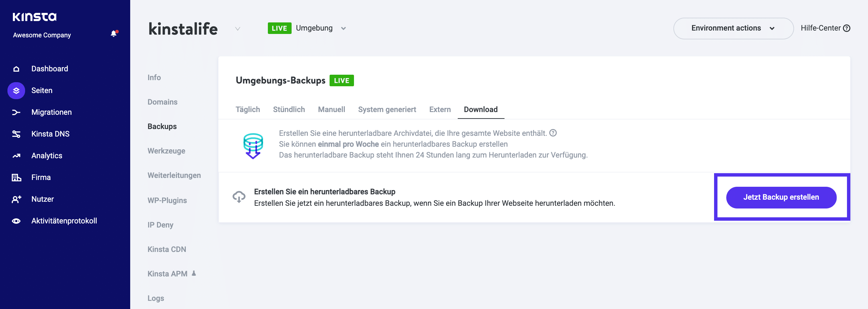Expand the Environment actions dropdown
The image size is (868, 309).
click(733, 28)
